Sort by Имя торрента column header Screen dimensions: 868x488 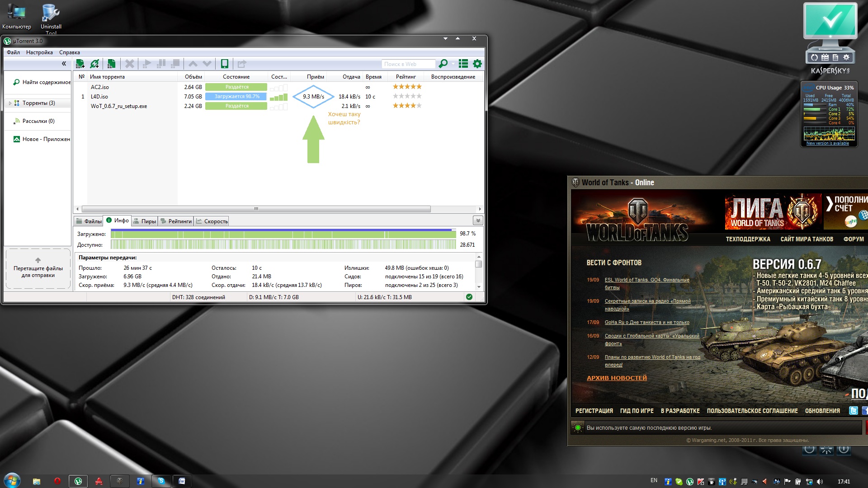pyautogui.click(x=132, y=76)
